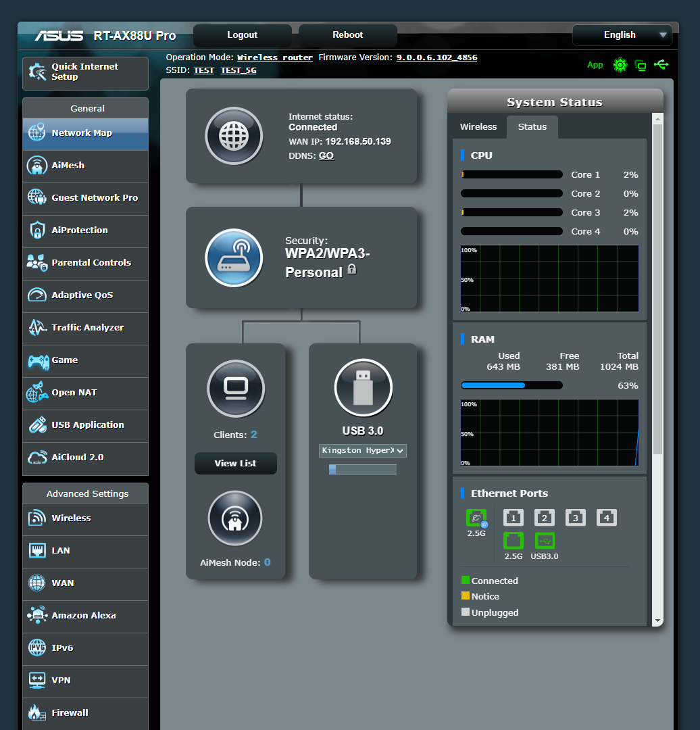This screenshot has height=730, width=700.
Task: Click the ASUS logo
Action: [59, 36]
